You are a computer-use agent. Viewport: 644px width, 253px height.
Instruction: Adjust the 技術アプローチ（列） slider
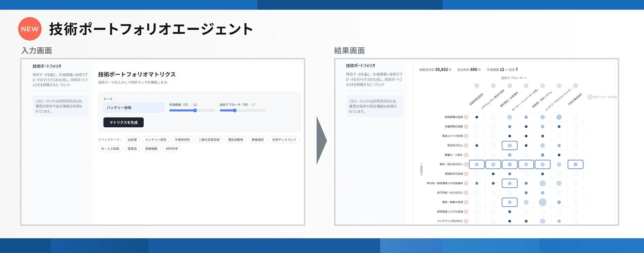[242, 111]
